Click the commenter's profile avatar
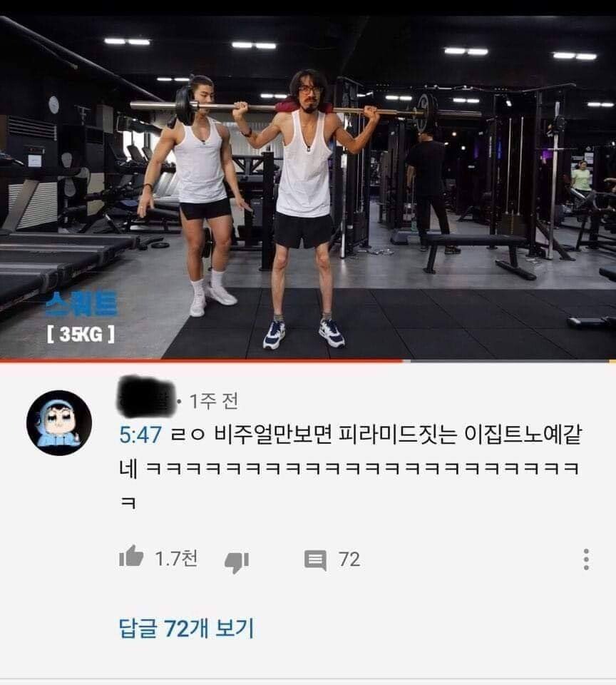Screen dimensions: 616x685 click(x=59, y=423)
